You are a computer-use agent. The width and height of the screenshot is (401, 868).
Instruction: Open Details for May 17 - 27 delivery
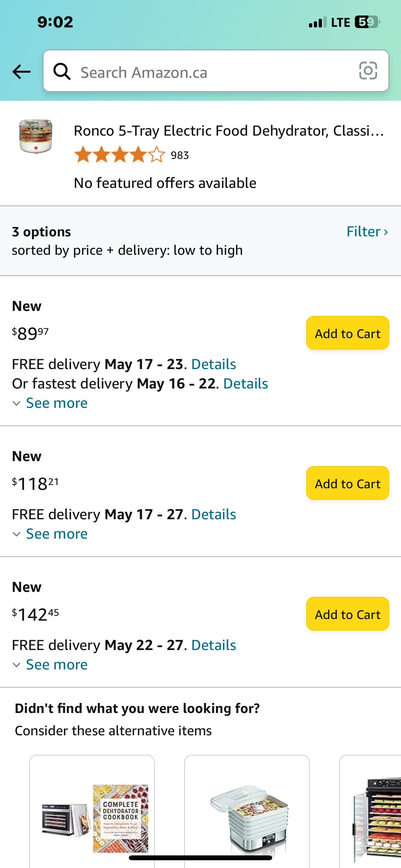pyautogui.click(x=213, y=514)
